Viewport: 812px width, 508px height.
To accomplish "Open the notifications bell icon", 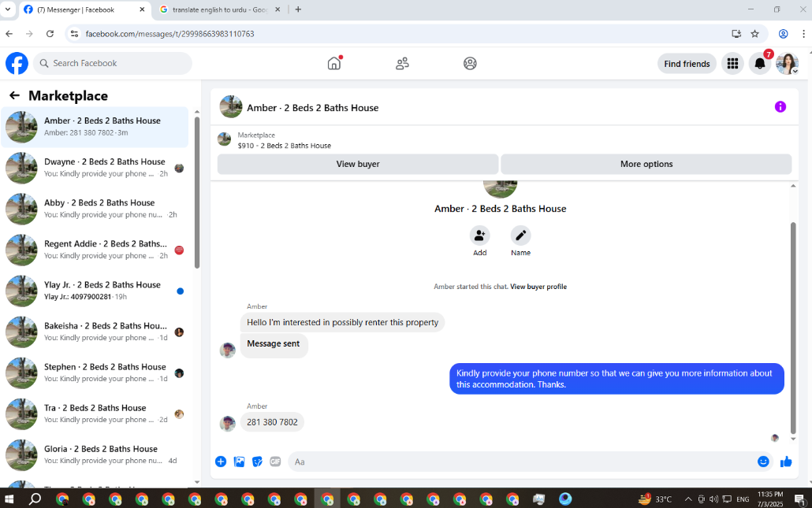I will coord(760,64).
